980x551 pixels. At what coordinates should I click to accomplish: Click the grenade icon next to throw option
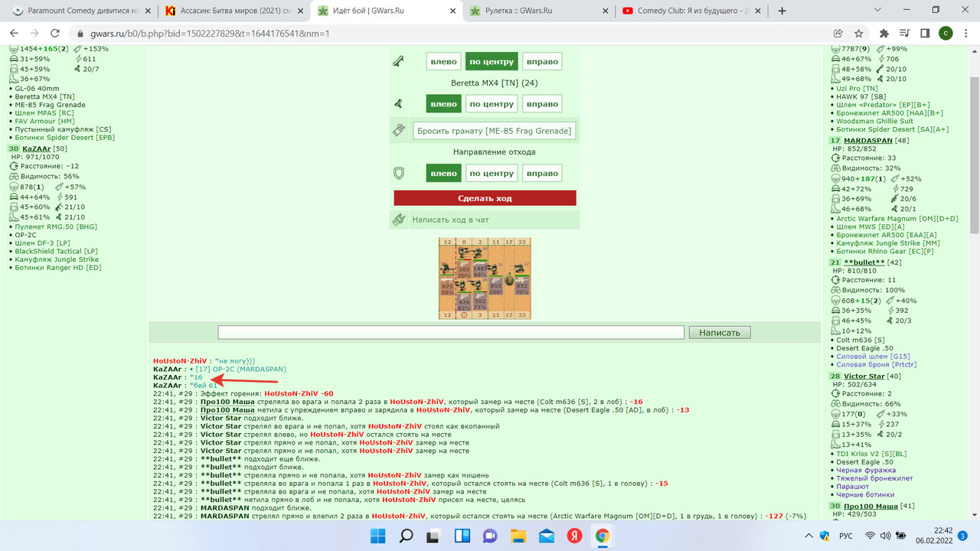[x=398, y=131]
